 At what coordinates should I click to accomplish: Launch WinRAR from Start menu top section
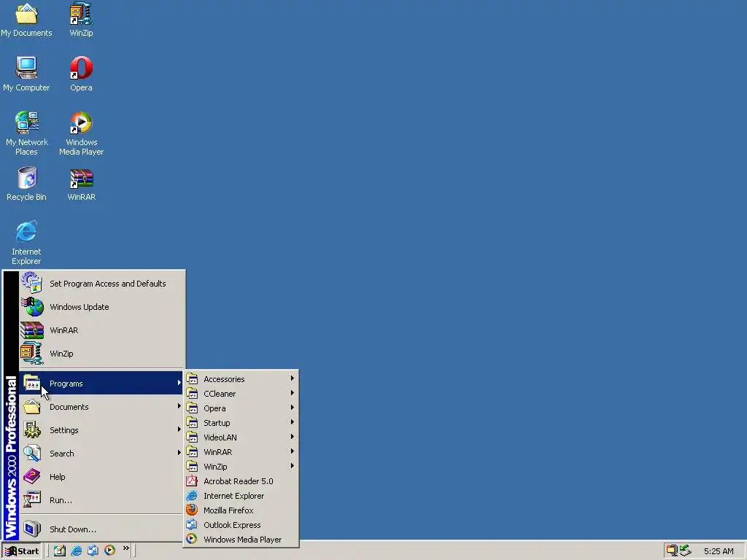(x=101, y=330)
